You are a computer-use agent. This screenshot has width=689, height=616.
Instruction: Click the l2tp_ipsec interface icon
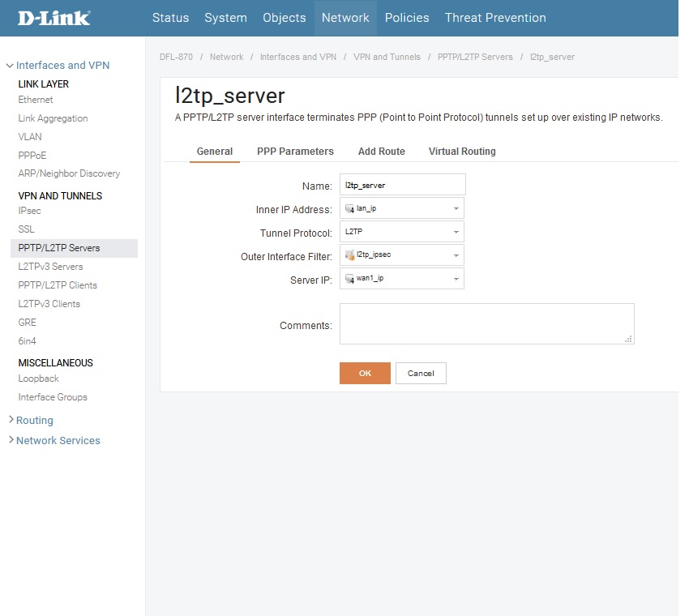349,255
